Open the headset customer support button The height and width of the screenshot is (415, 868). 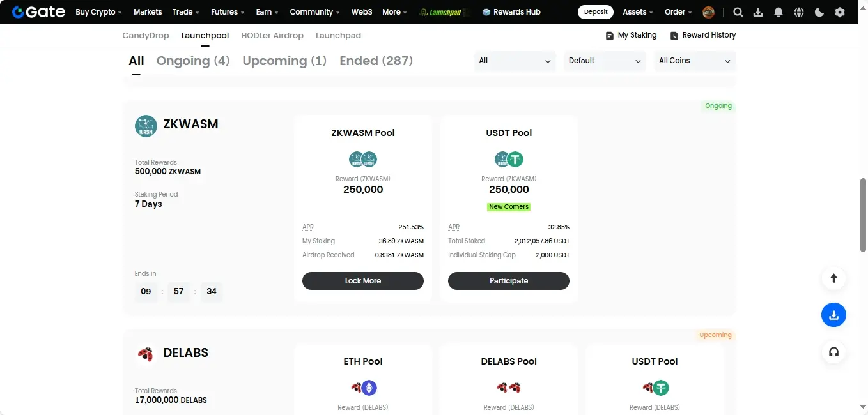point(833,352)
